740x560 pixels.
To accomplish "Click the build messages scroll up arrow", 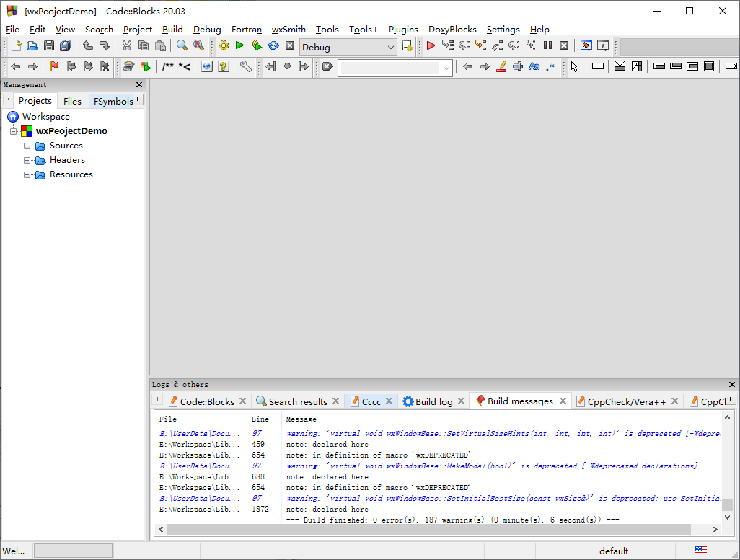I will pos(727,417).
